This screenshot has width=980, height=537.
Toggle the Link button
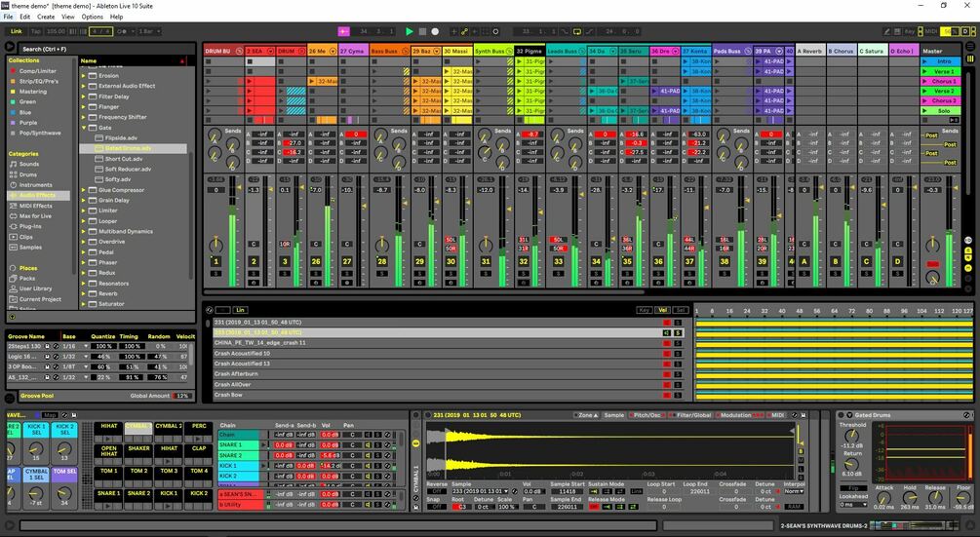[16, 31]
